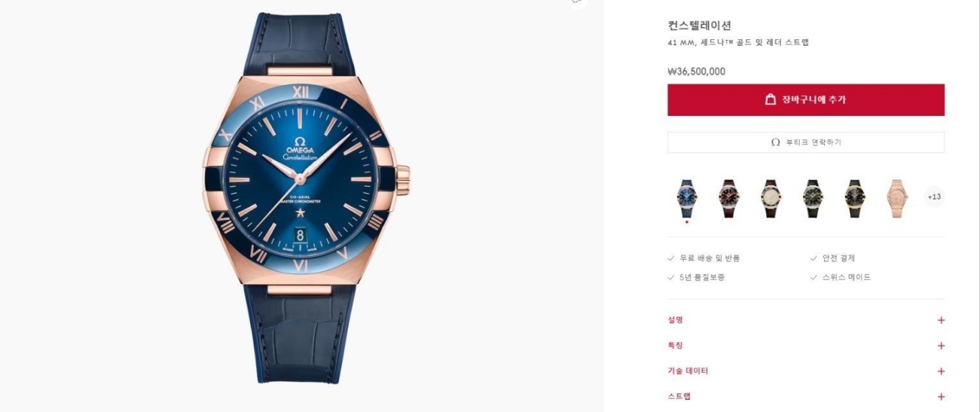Pick the all rose-gold bracelet watch variant
The width and height of the screenshot is (980, 412).
(896, 198)
